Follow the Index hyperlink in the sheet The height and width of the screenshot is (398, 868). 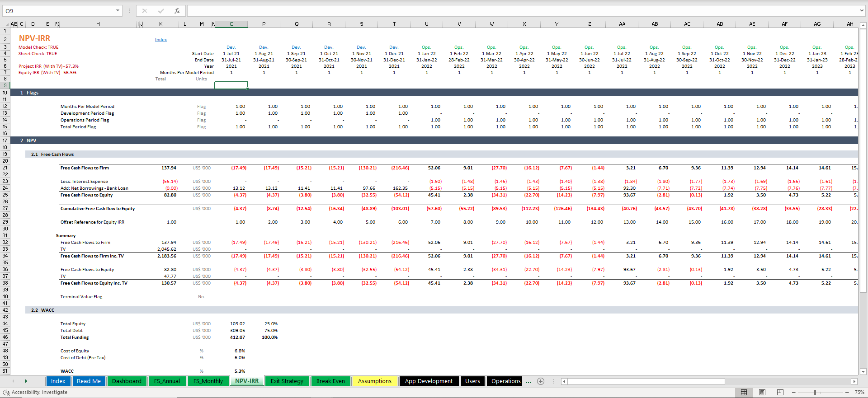pos(161,40)
